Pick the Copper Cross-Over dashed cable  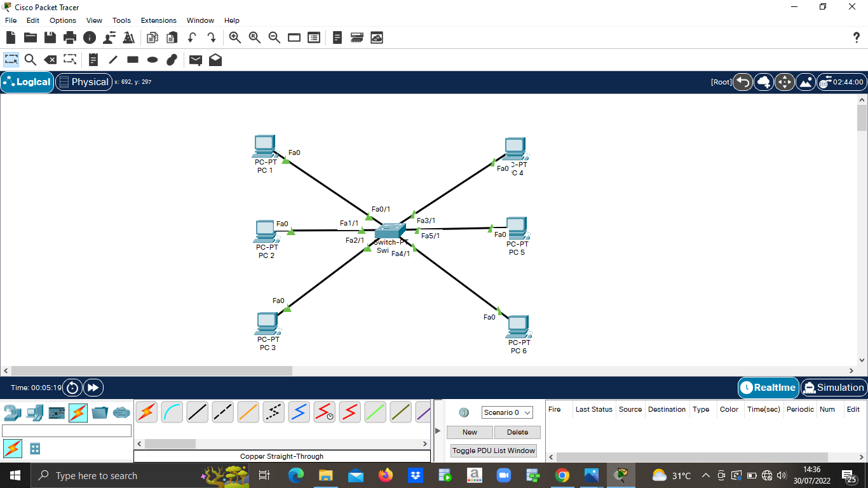pos(223,412)
